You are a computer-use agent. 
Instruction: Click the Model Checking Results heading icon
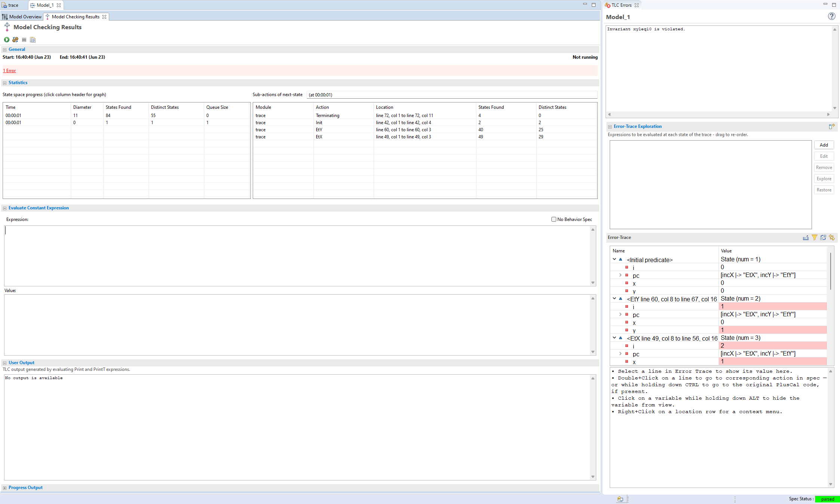point(7,27)
